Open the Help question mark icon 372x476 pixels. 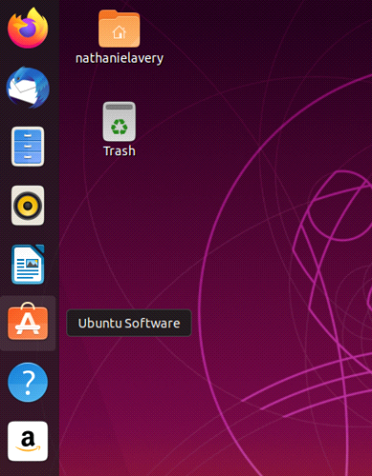coord(28,382)
